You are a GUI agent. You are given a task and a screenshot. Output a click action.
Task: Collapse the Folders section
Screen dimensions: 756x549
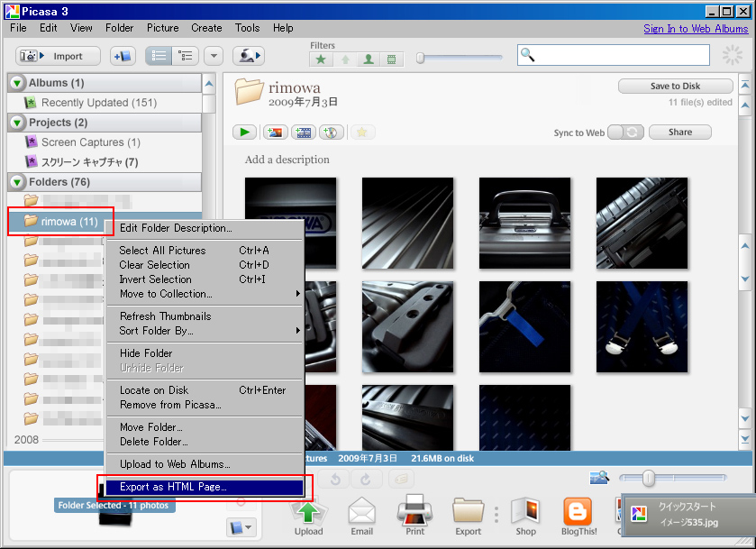17,182
